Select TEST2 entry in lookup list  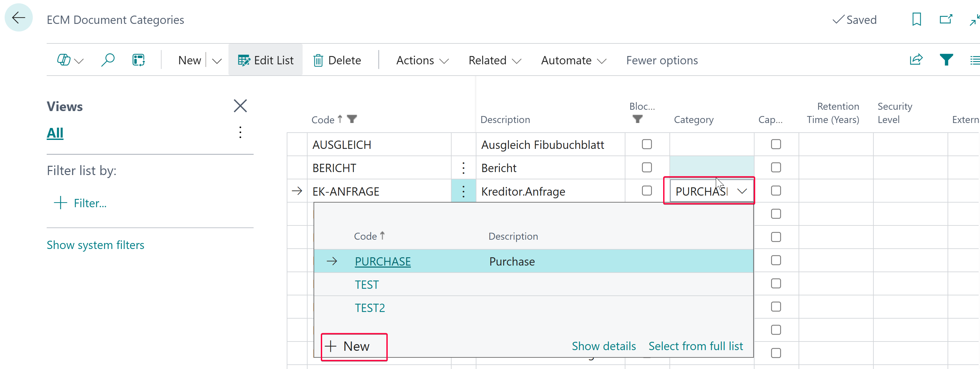click(x=370, y=308)
